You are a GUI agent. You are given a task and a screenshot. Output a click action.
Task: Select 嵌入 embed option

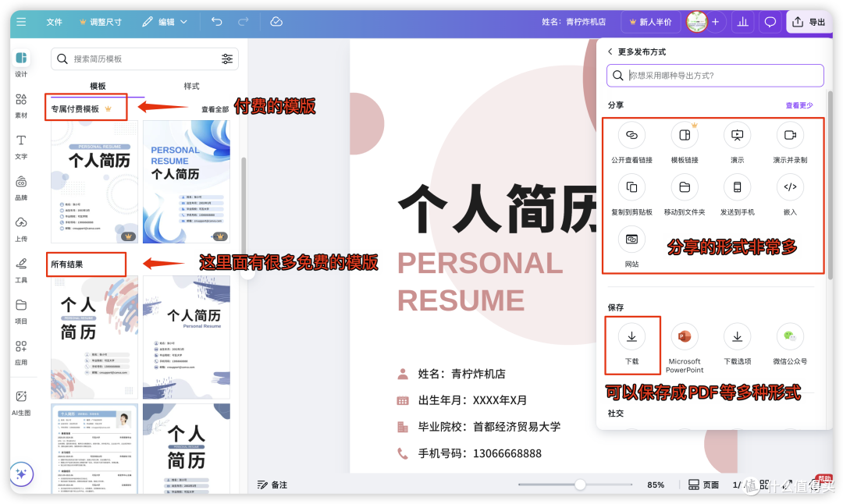coord(790,195)
